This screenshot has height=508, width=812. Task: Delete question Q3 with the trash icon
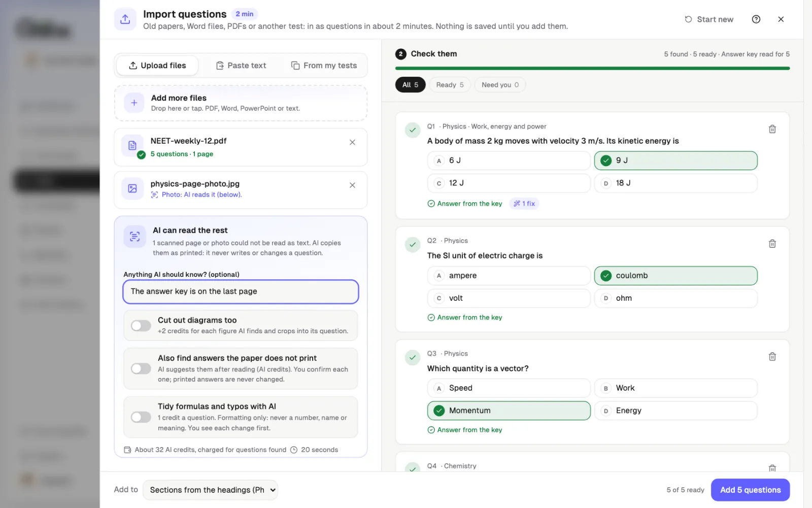772,357
